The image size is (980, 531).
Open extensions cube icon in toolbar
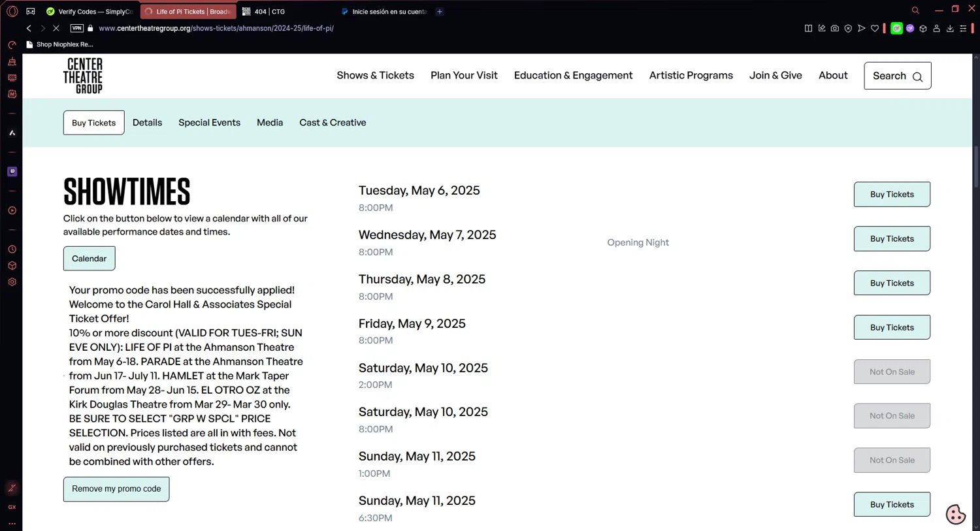click(923, 28)
